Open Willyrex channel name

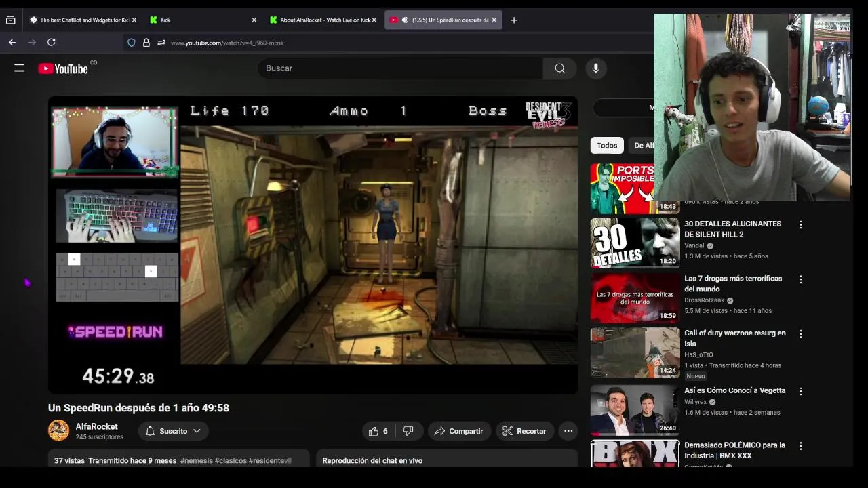695,402
